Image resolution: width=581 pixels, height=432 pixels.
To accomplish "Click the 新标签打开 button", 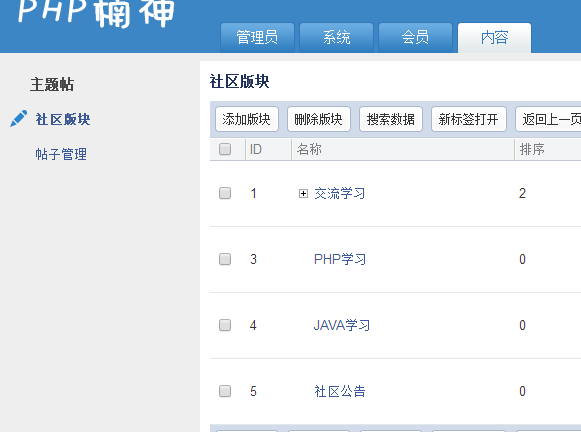I will pyautogui.click(x=469, y=119).
